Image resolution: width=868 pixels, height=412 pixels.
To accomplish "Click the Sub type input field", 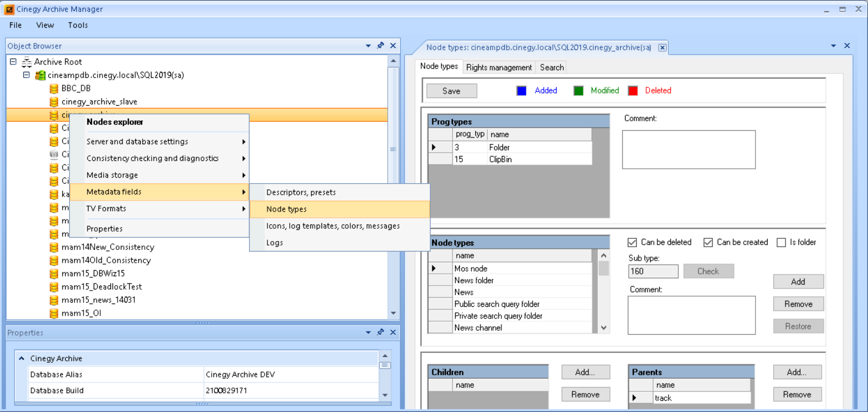I will coord(653,271).
